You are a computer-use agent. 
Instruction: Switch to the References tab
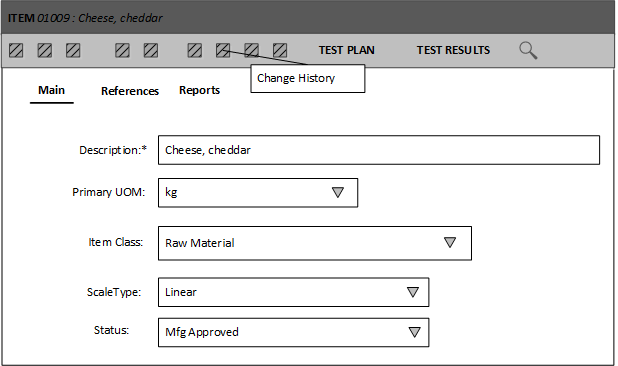click(130, 91)
